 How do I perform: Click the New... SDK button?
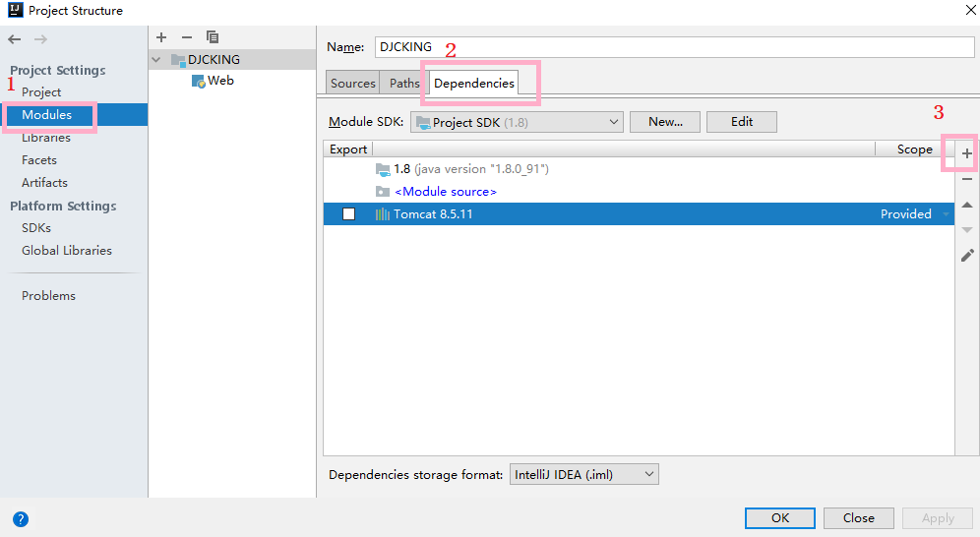pos(665,122)
